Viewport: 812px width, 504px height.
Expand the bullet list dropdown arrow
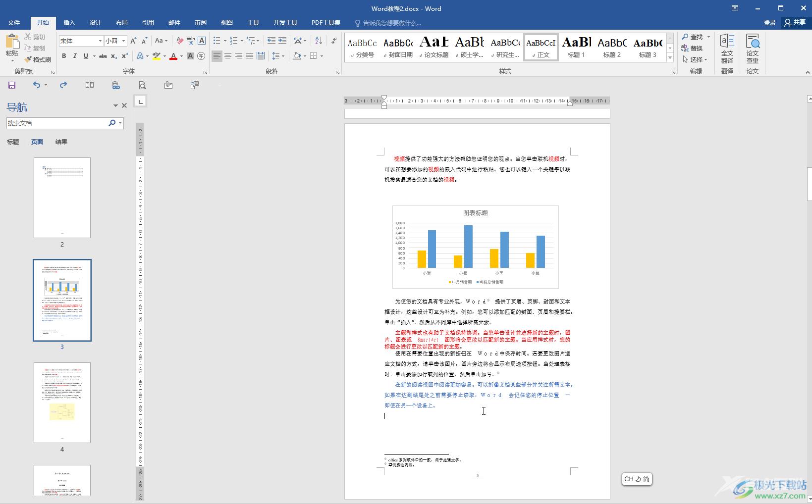pyautogui.click(x=225, y=41)
